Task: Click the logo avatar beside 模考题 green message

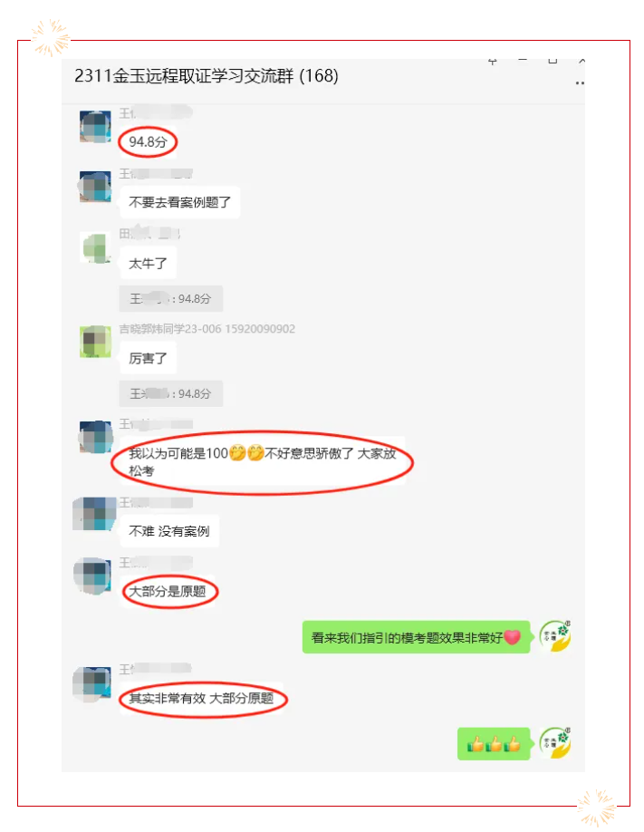Action: click(x=555, y=636)
